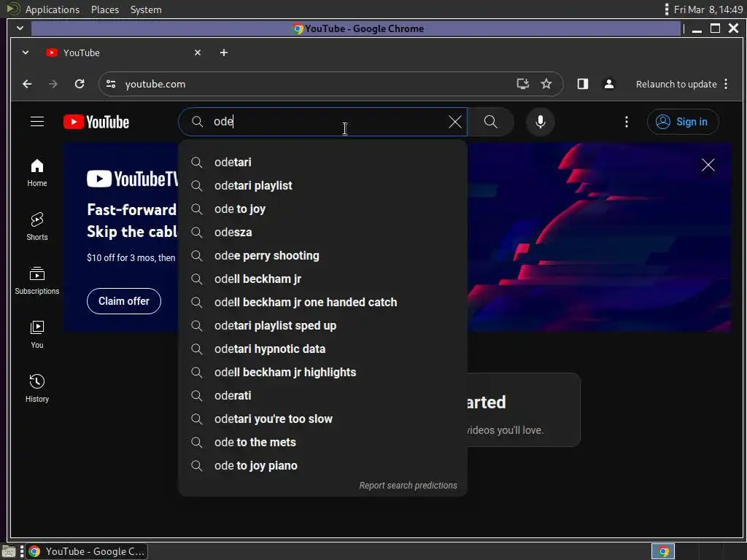The height and width of the screenshot is (560, 747).
Task: Select the "odetari" suggestion
Action: 323,163
